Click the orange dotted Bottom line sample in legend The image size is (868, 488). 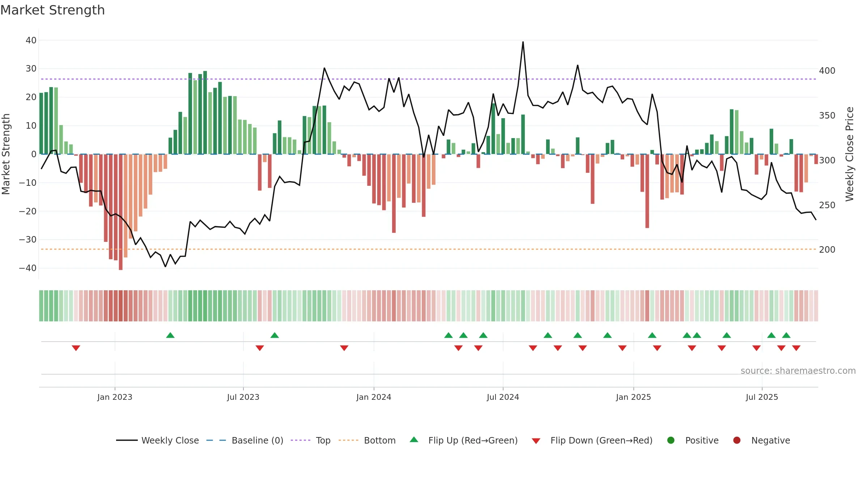(349, 440)
